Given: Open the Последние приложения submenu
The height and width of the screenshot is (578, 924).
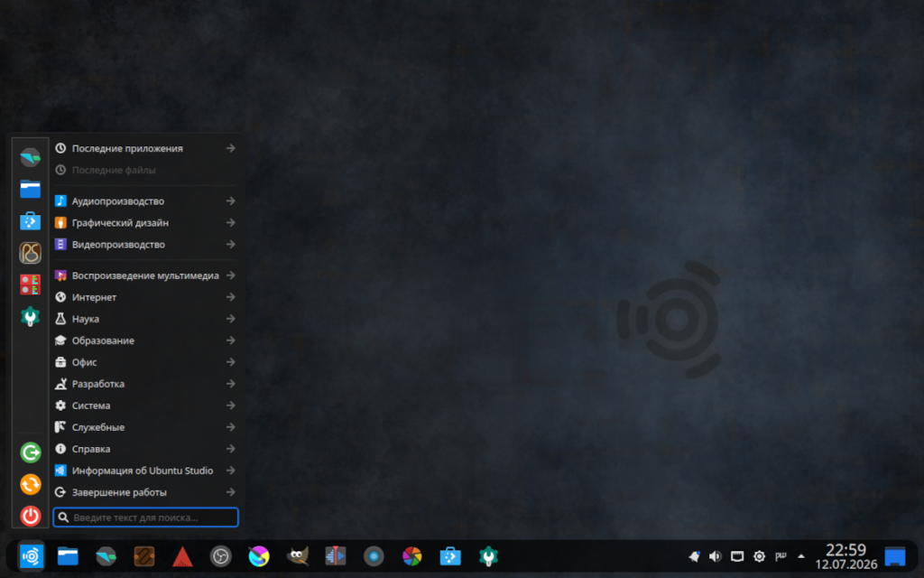Looking at the screenshot, I should tap(145, 149).
